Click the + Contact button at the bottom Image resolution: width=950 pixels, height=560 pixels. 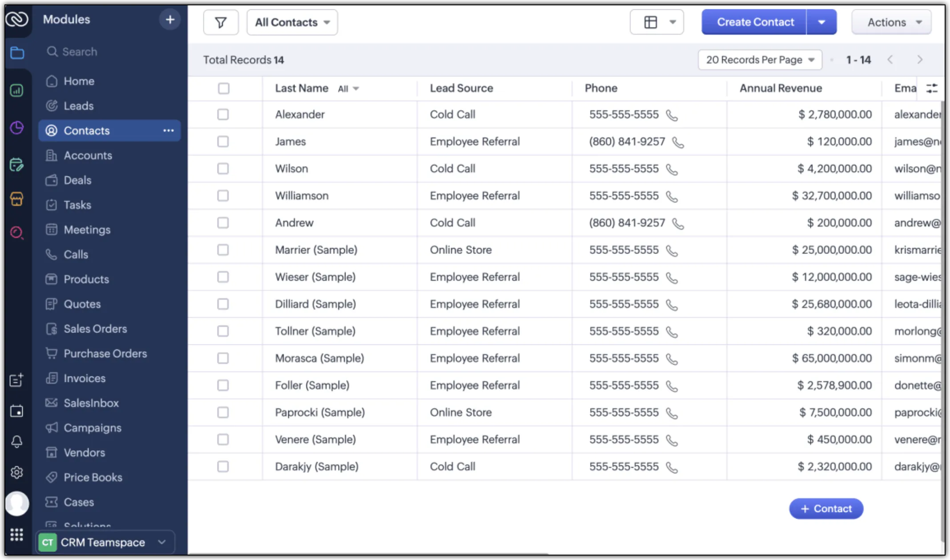tap(825, 508)
